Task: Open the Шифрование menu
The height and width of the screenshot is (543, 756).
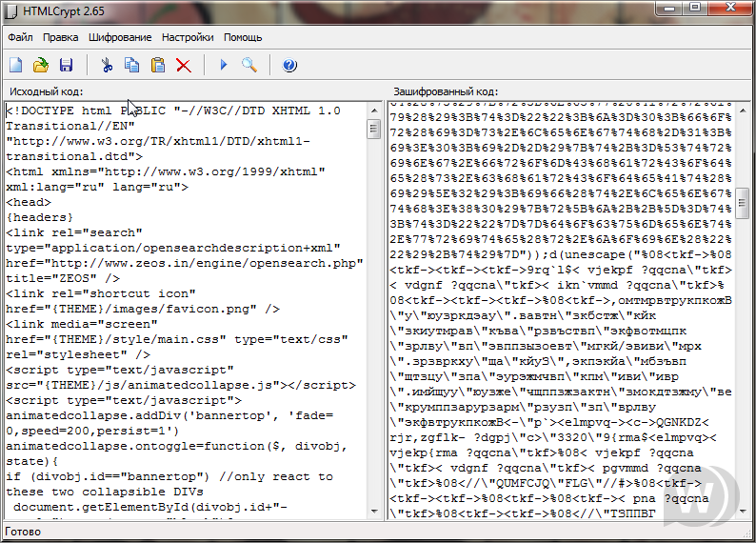Action: tap(120, 37)
